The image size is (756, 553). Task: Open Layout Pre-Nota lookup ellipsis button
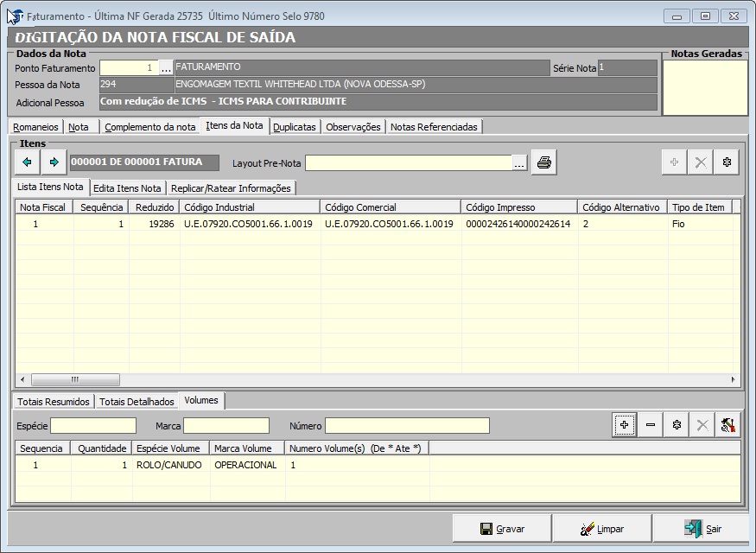pos(519,162)
